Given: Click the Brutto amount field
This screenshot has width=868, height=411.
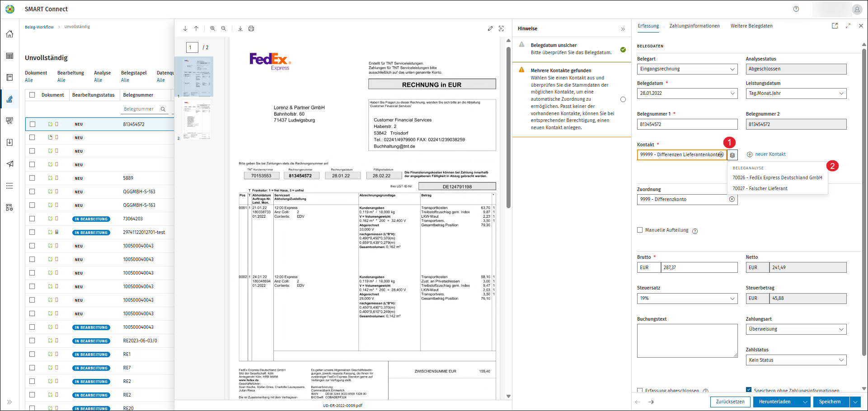Looking at the screenshot, I should click(699, 268).
